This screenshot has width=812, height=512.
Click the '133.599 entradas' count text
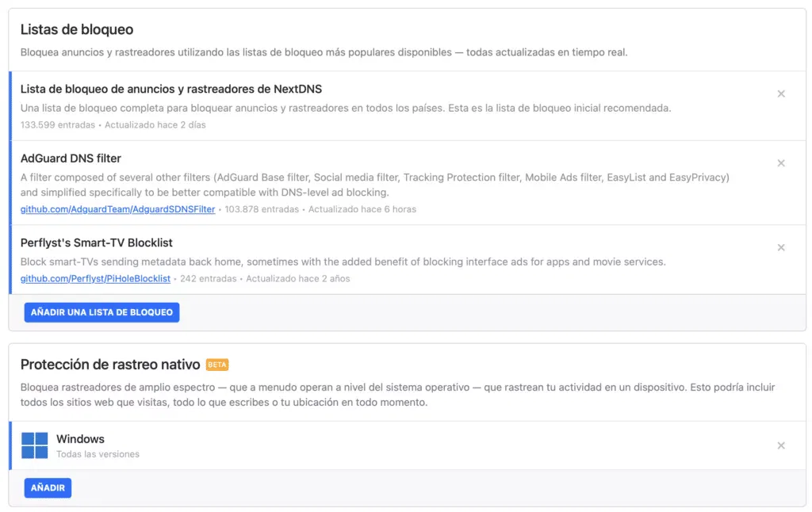pos(58,125)
